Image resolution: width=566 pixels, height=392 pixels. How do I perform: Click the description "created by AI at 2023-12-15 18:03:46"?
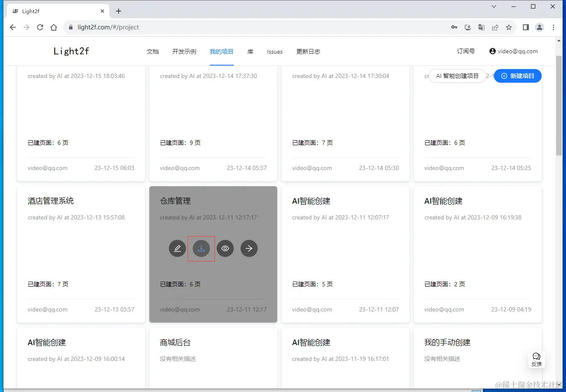point(76,76)
